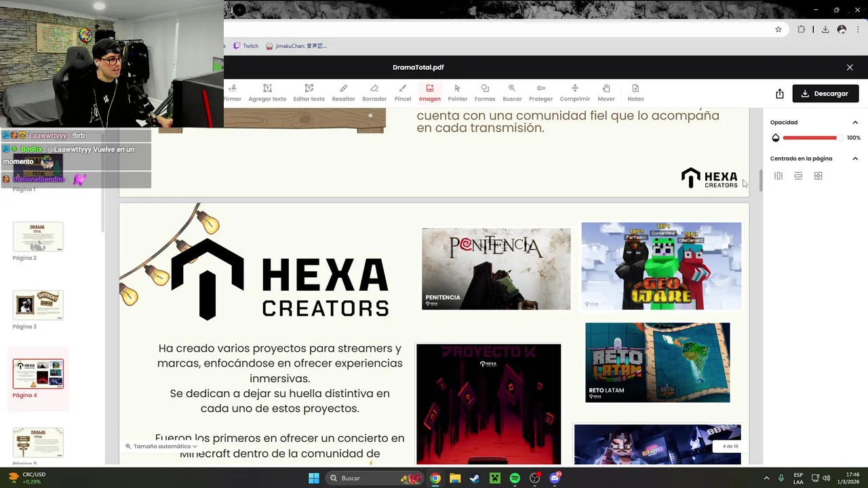The image size is (868, 488).
Task: Click the Buscar search tool in toolbar
Action: click(512, 93)
